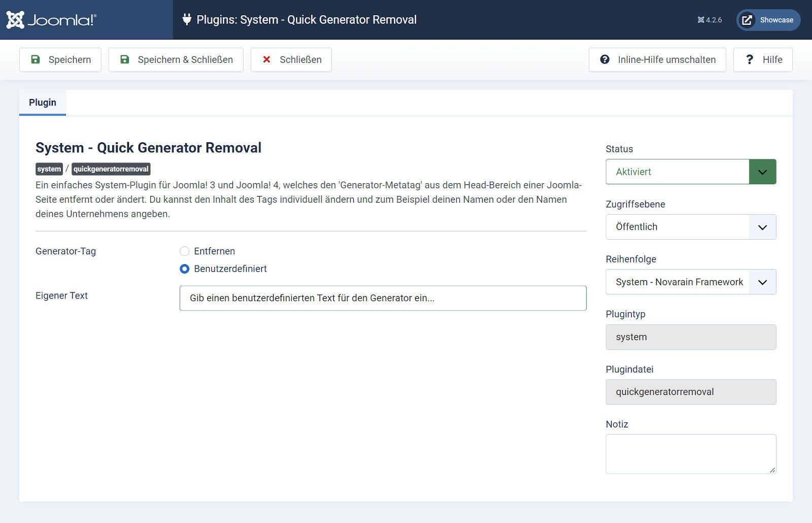Click the red X icon on Schließen
Screen dimensions: 812x523
point(266,59)
